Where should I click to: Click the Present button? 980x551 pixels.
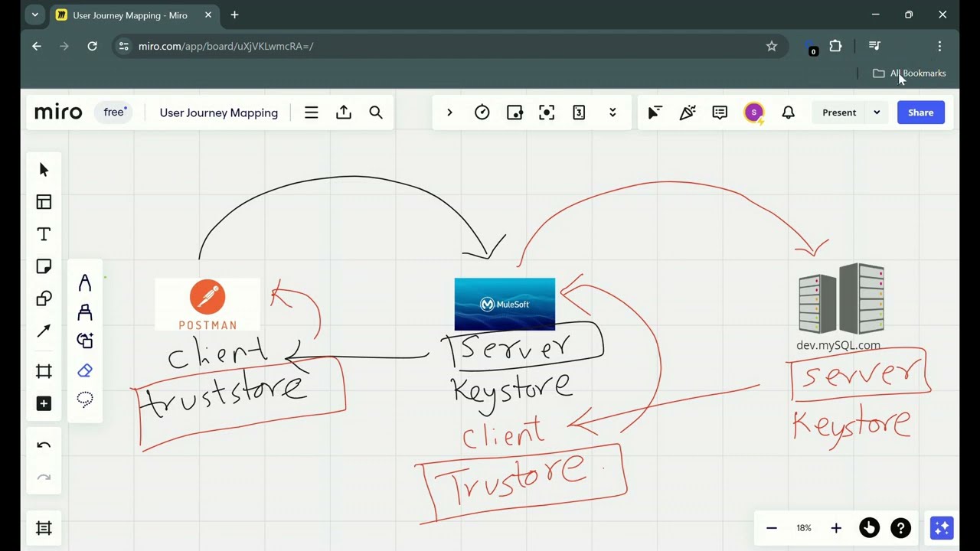[x=839, y=112]
